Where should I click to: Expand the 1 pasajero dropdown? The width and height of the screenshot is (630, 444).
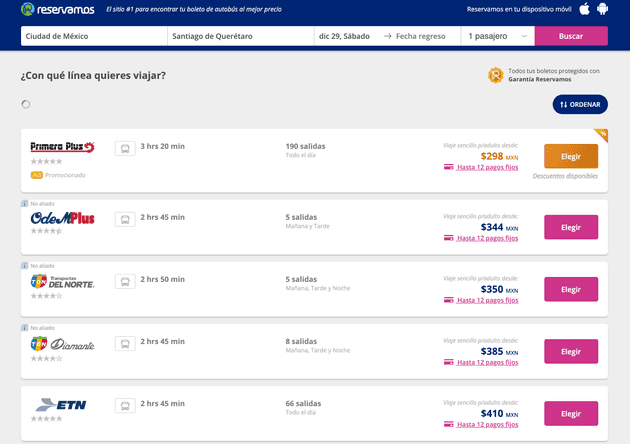(x=498, y=36)
